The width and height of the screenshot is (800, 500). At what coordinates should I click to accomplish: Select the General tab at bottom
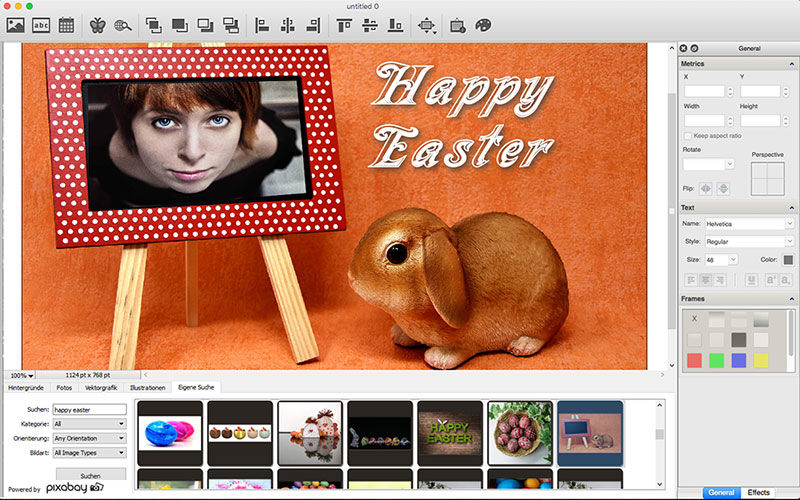[x=721, y=493]
